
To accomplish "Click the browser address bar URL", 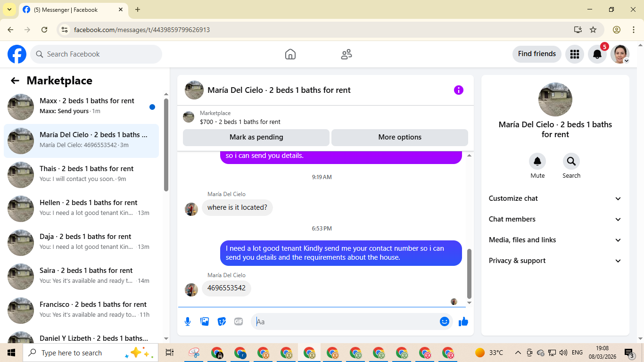I will (142, 30).
